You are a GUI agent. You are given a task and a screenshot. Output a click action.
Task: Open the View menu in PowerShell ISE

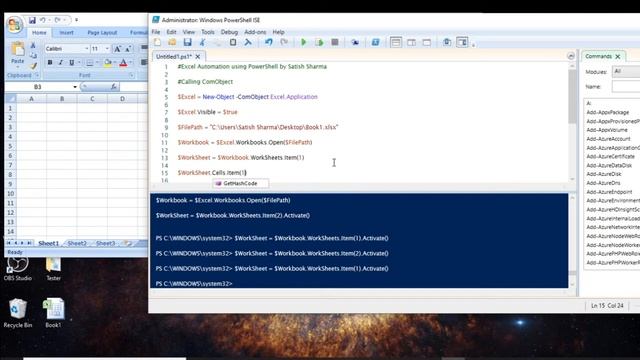(x=189, y=32)
